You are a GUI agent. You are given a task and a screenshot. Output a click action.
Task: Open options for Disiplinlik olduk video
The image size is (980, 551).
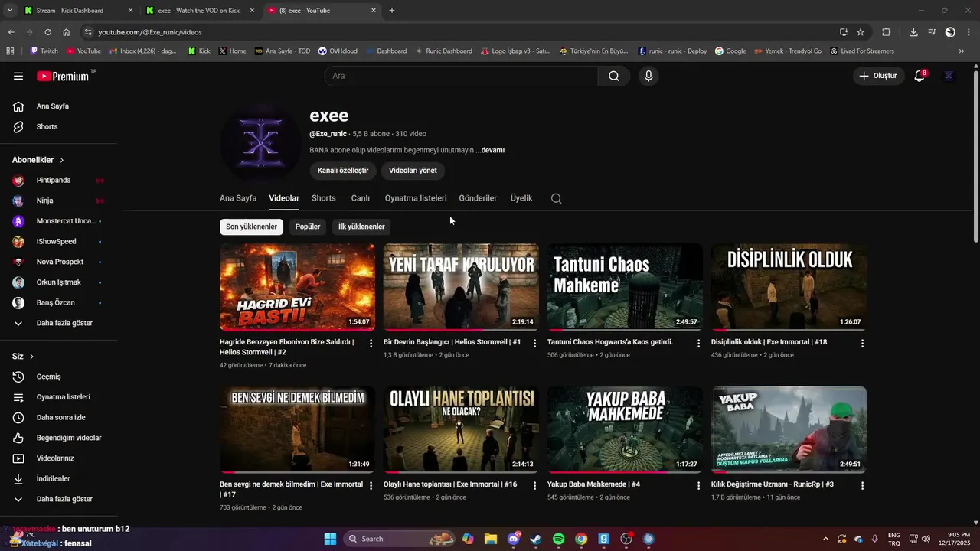click(863, 344)
